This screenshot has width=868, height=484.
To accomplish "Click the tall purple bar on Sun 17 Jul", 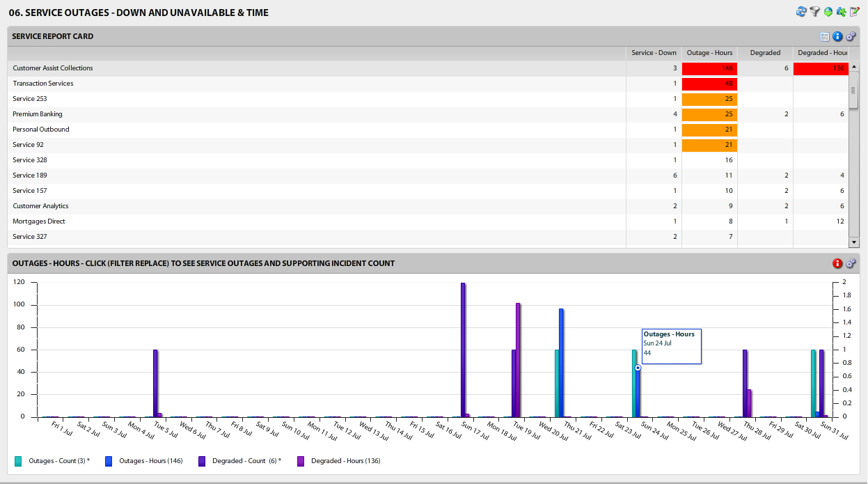I will click(x=462, y=348).
